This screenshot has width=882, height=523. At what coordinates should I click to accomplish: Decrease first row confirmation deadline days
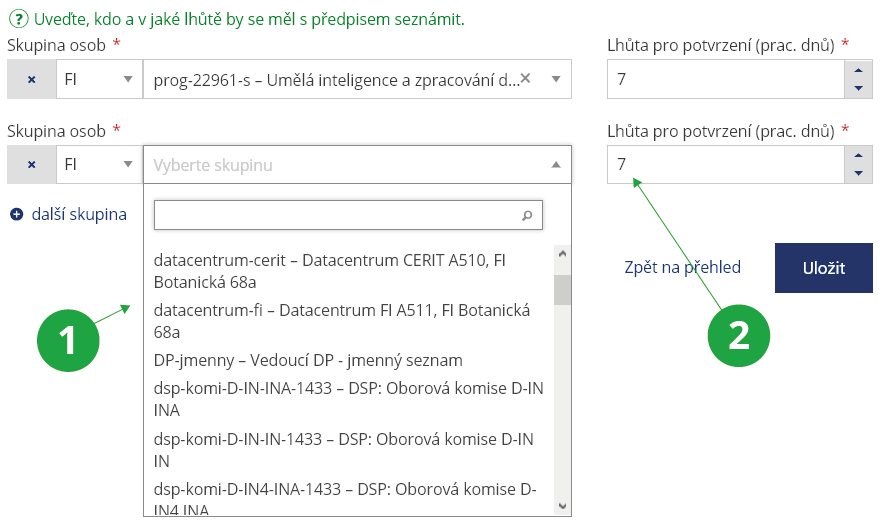click(858, 89)
